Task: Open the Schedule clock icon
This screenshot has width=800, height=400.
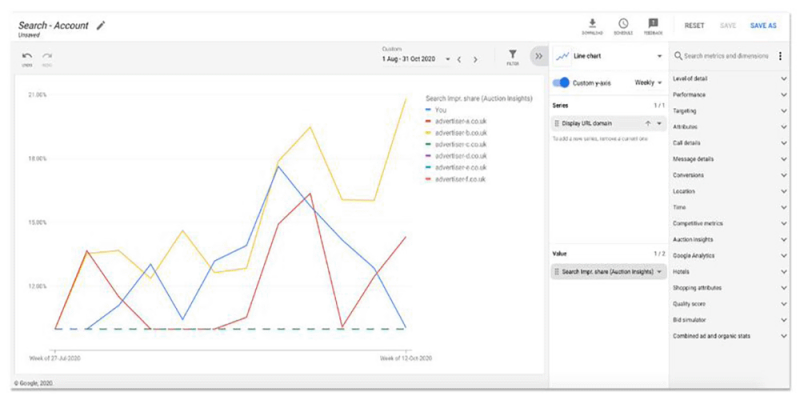Action: (x=623, y=24)
